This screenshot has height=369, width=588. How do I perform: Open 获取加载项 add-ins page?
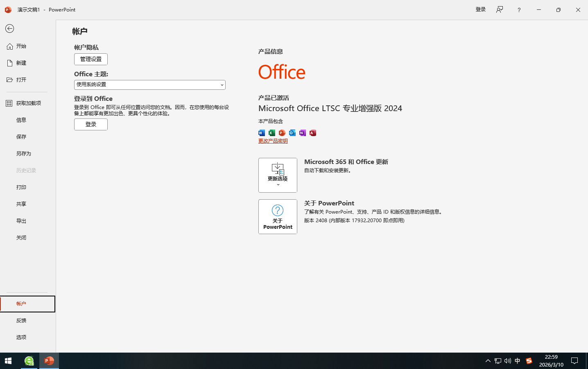coord(28,103)
